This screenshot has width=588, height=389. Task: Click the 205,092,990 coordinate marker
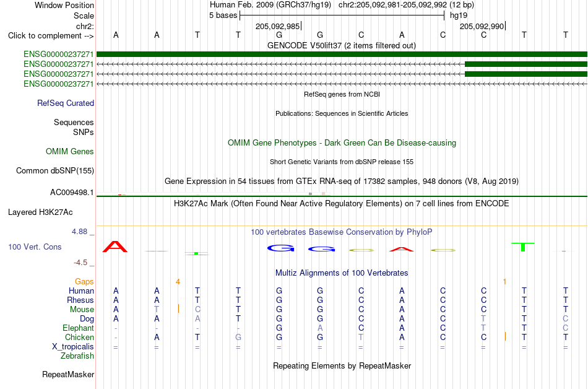pos(482,26)
